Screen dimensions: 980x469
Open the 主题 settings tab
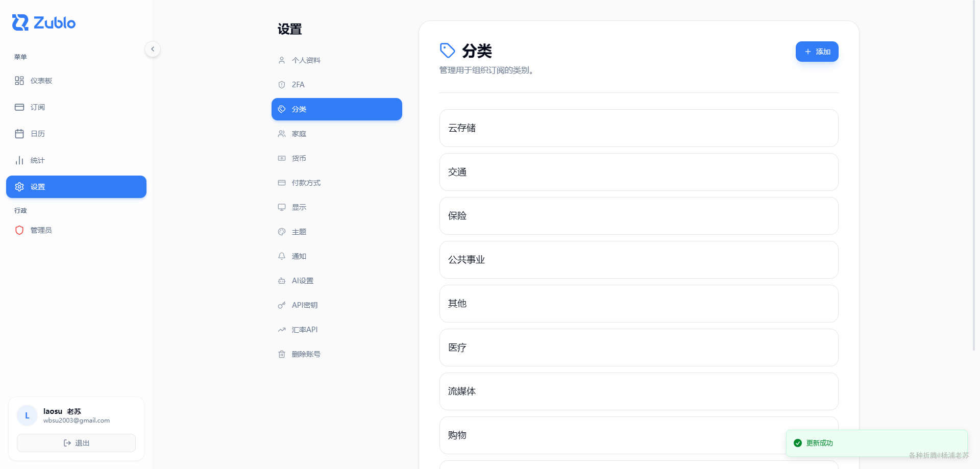pos(337,232)
